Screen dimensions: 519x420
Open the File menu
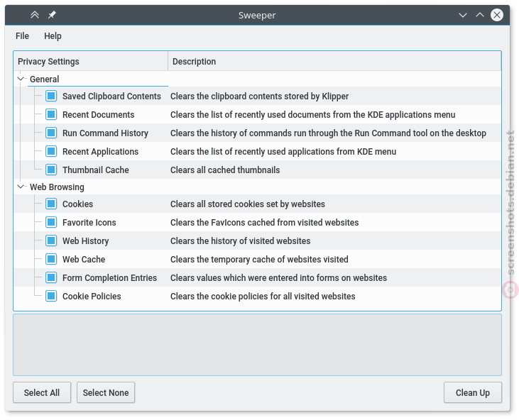(22, 35)
